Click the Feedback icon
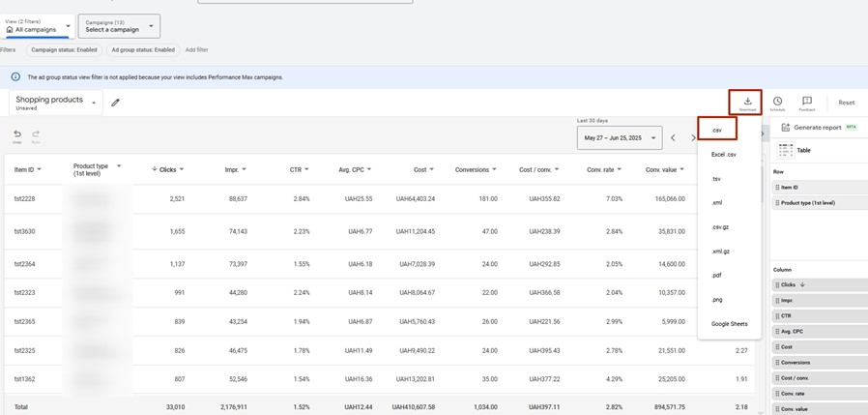This screenshot has height=415, width=868. (807, 102)
